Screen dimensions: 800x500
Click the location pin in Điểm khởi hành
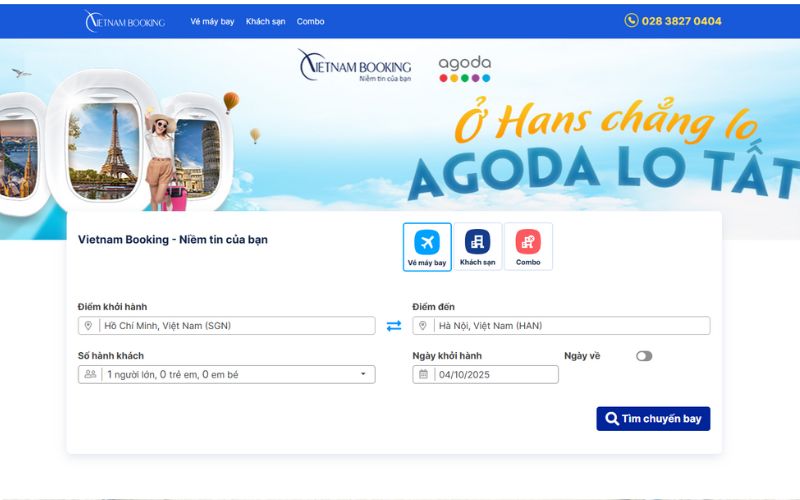coord(88,326)
